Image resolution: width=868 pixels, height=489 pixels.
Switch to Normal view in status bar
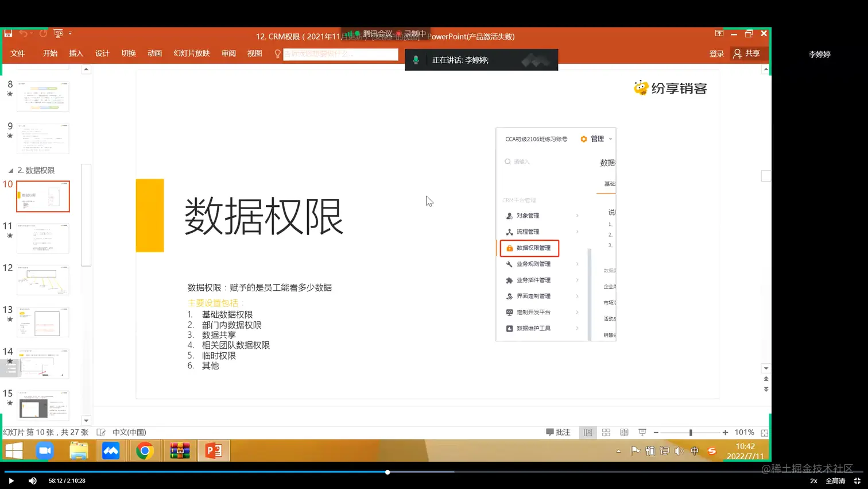click(588, 433)
